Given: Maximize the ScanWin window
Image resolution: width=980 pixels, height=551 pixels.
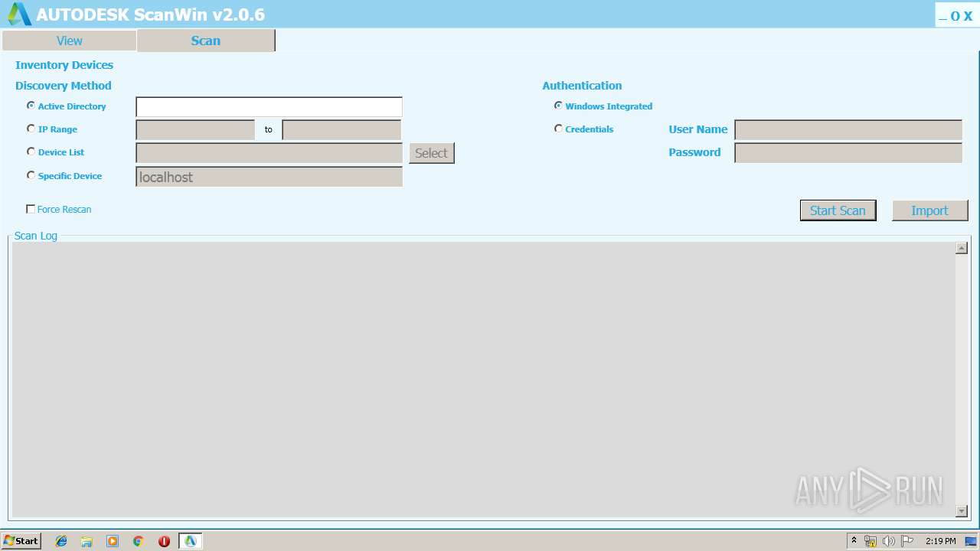Looking at the screenshot, I should pyautogui.click(x=955, y=16).
